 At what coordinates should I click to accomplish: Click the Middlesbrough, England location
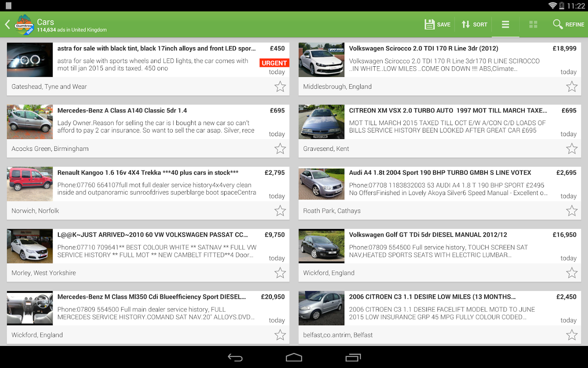337,87
